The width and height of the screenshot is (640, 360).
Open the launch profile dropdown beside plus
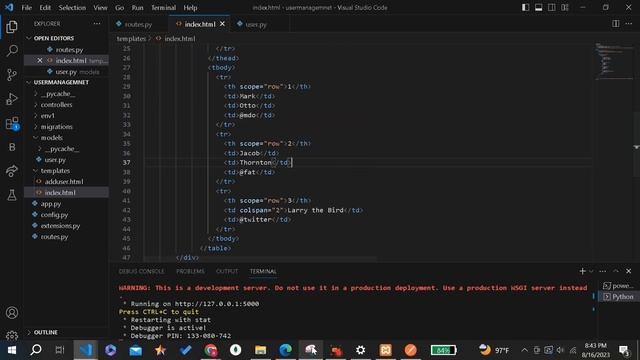click(x=591, y=271)
